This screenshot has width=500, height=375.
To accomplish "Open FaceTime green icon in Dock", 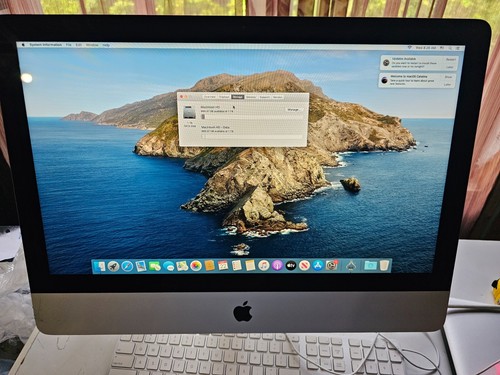I will [154, 266].
